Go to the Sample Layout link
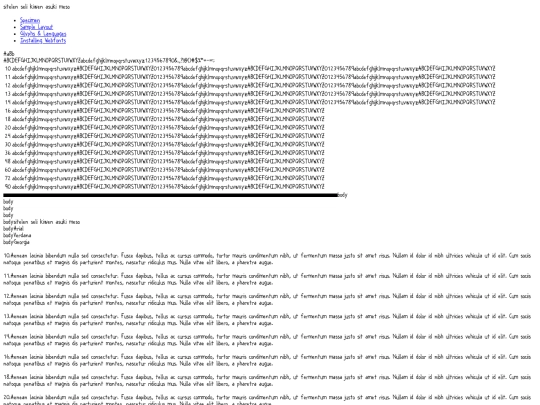540x405 pixels. pos(36,27)
